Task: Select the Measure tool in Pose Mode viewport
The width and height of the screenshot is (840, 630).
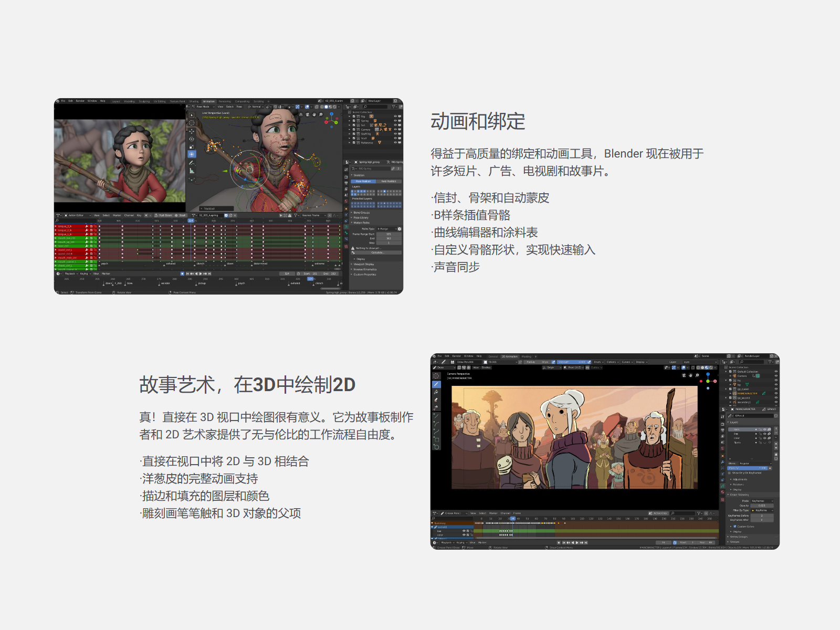Action: (x=192, y=171)
